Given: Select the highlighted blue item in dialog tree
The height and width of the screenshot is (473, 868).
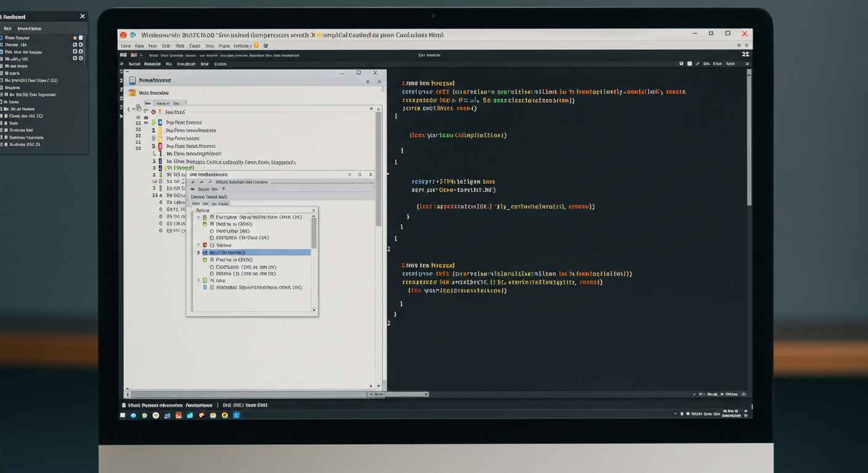Looking at the screenshot, I should tap(247, 253).
